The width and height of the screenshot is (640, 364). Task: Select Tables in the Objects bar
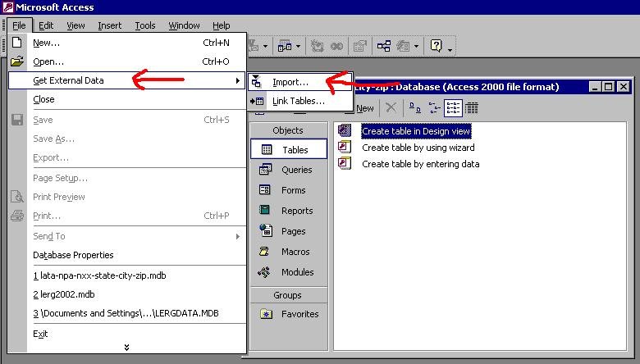pos(289,149)
